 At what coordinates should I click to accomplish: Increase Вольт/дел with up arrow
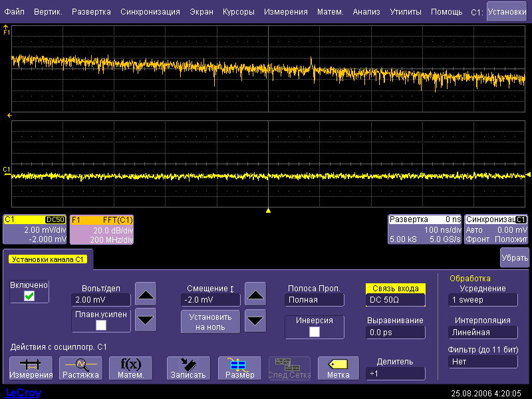[146, 293]
